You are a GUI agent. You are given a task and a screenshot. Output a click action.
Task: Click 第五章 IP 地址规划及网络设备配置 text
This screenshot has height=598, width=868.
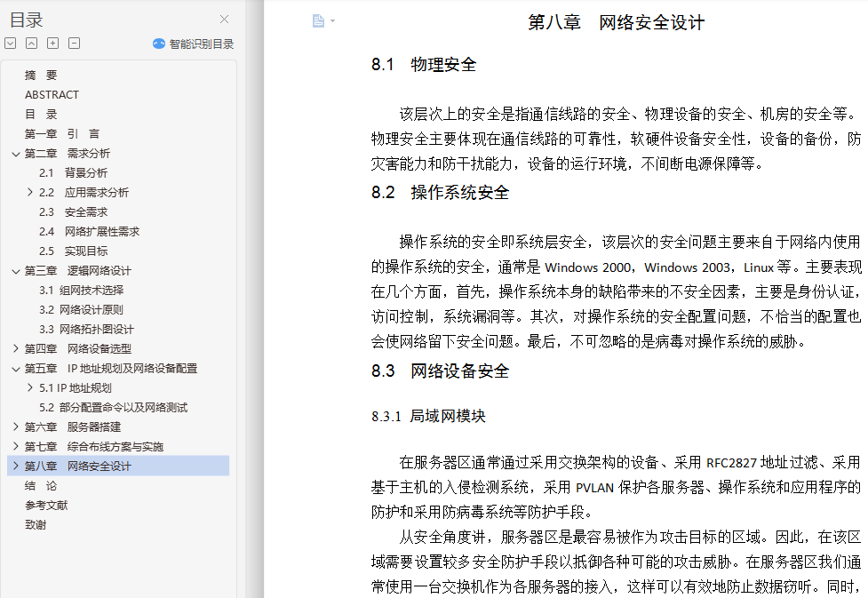[x=111, y=369]
